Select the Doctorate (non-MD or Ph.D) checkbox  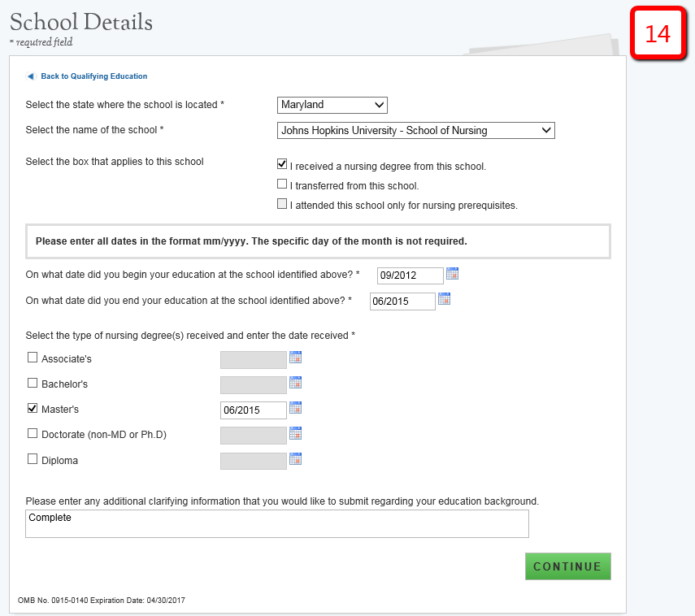(x=33, y=434)
